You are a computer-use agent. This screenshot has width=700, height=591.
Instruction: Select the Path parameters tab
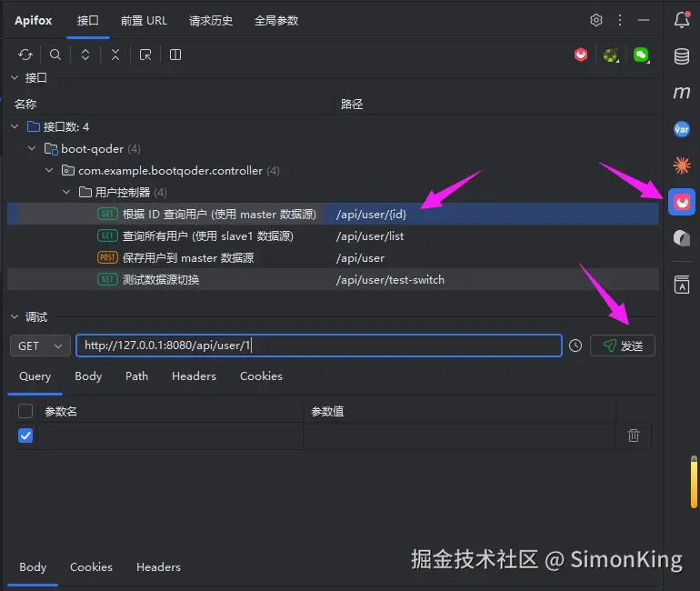[x=136, y=376]
